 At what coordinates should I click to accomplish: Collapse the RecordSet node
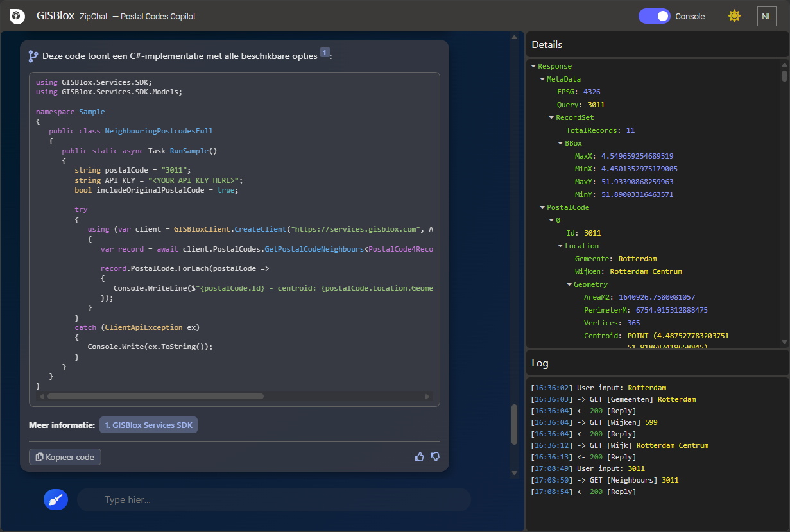551,117
